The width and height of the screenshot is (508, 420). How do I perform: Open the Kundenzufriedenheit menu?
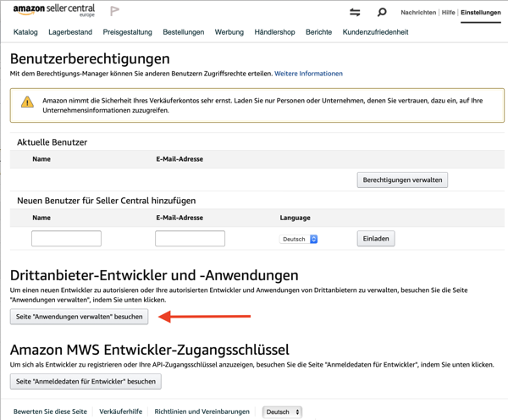375,32
